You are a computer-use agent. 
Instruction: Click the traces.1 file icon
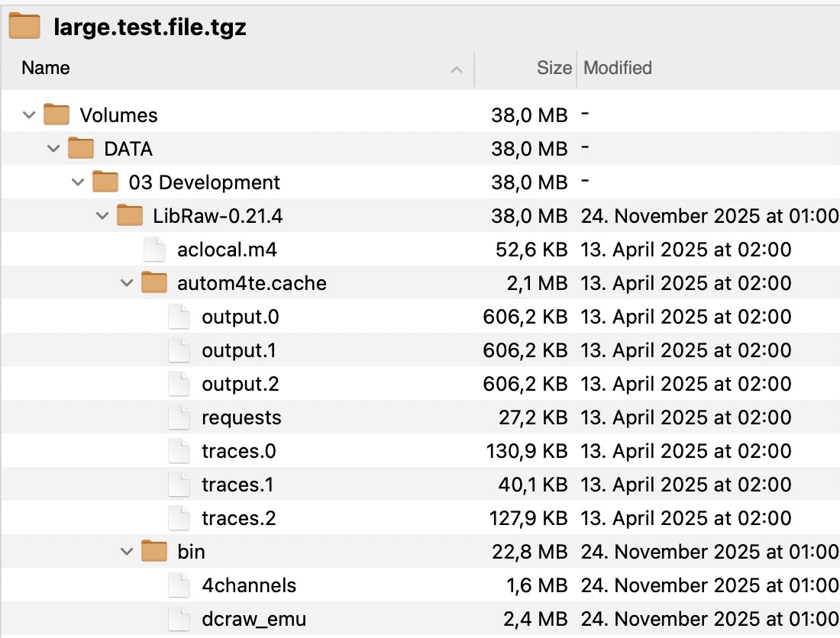[179, 485]
